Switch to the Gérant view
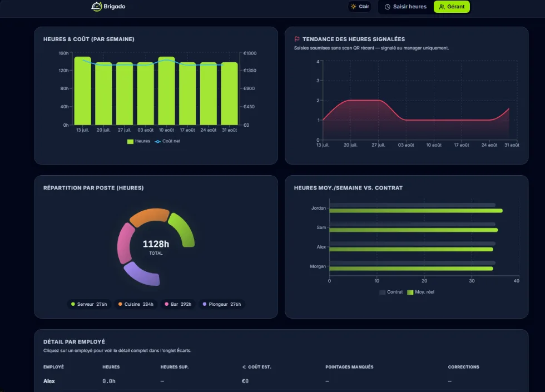Viewport: 545px width, 392px height. pos(452,7)
